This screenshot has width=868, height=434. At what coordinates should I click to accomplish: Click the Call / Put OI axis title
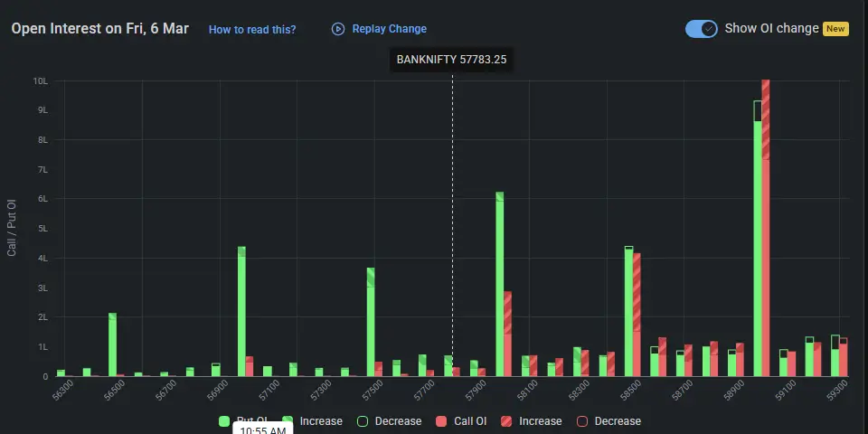pos(12,228)
